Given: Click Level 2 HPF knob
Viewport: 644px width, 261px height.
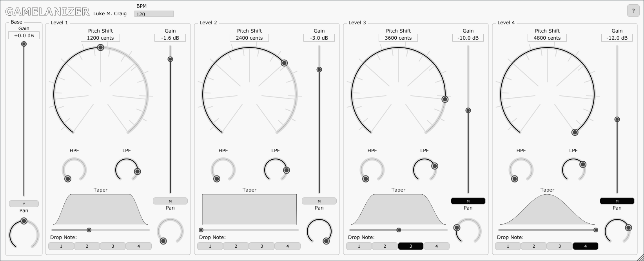Looking at the screenshot, I should [223, 170].
